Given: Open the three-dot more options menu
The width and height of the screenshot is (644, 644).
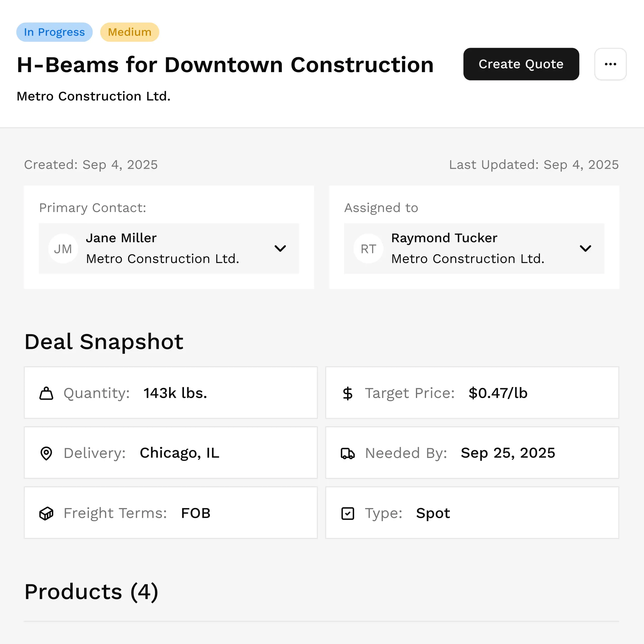Looking at the screenshot, I should (610, 64).
